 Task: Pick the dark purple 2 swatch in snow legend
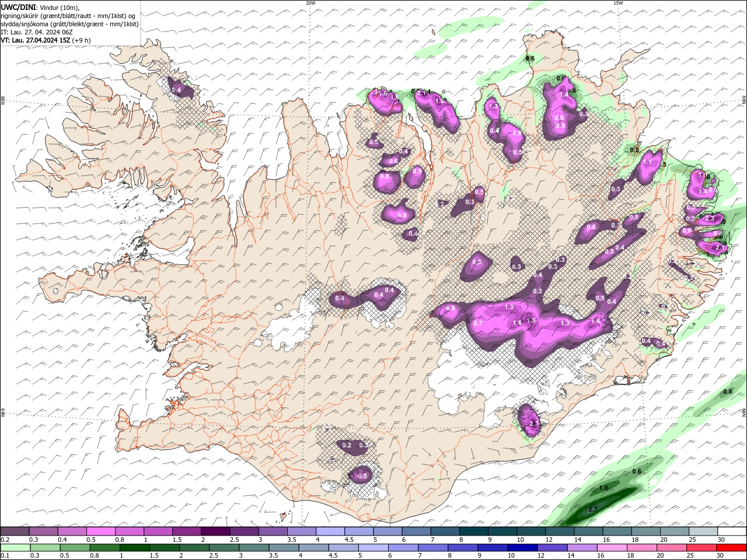click(x=215, y=531)
